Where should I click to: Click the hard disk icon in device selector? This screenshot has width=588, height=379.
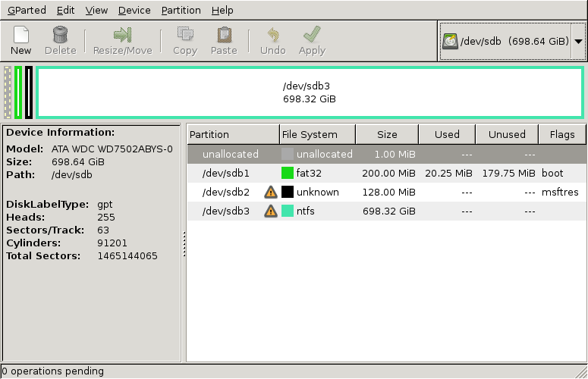coord(450,41)
